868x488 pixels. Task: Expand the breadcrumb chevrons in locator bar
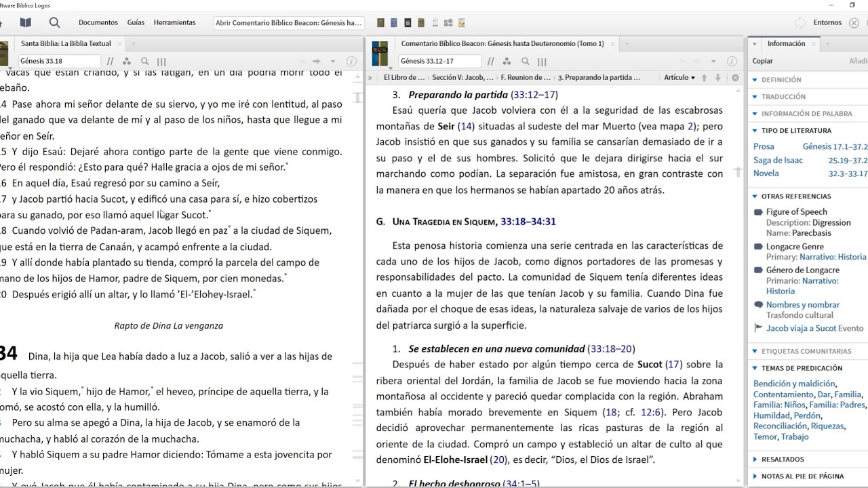(370, 77)
